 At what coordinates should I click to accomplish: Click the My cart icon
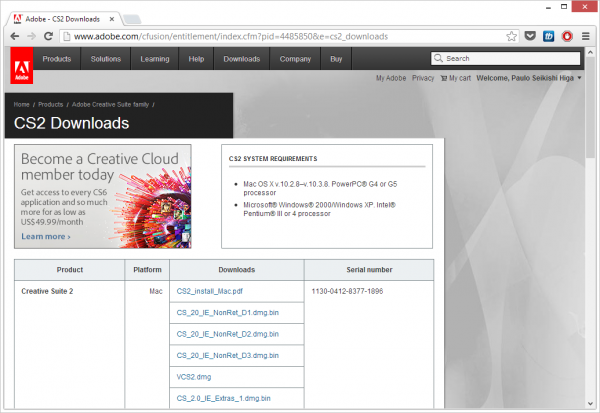point(443,78)
